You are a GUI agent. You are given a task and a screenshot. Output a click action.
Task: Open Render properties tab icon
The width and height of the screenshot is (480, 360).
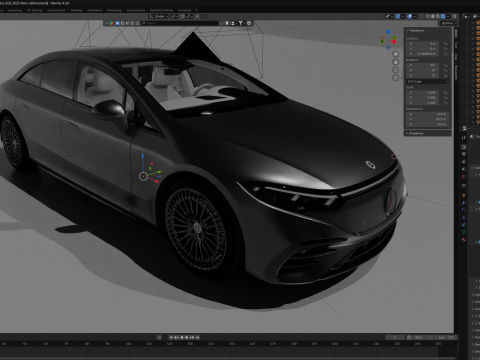[x=464, y=147]
